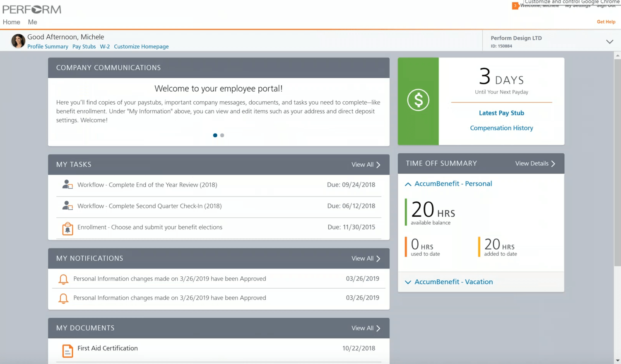Click the workflow icon for End of Year Review
The image size is (621, 364).
tap(67, 184)
